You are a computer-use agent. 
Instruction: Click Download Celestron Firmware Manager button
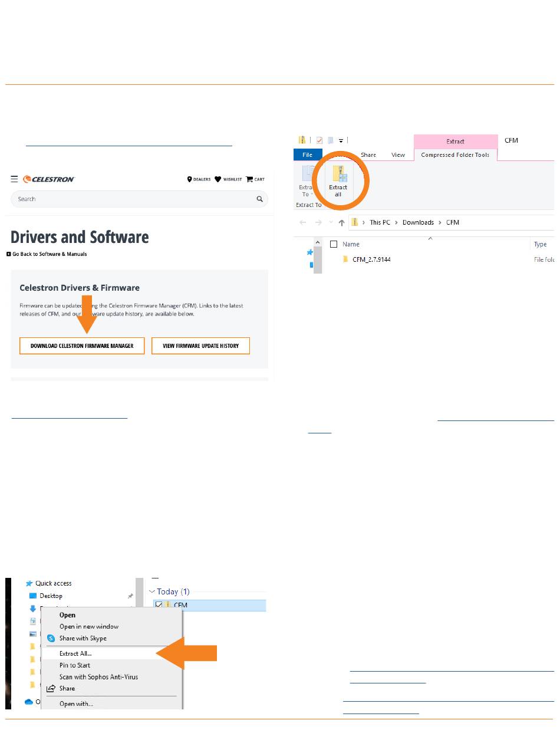click(x=82, y=346)
